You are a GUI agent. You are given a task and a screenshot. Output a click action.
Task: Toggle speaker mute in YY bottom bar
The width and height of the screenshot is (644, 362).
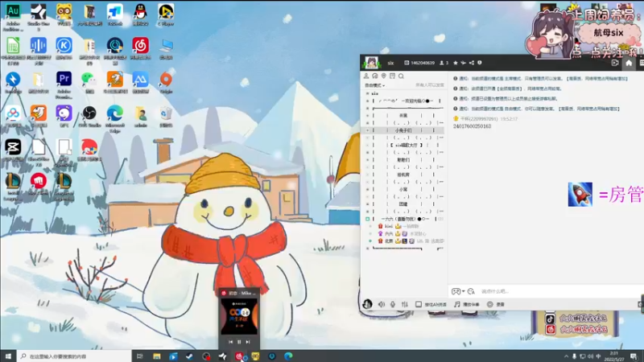point(382,304)
